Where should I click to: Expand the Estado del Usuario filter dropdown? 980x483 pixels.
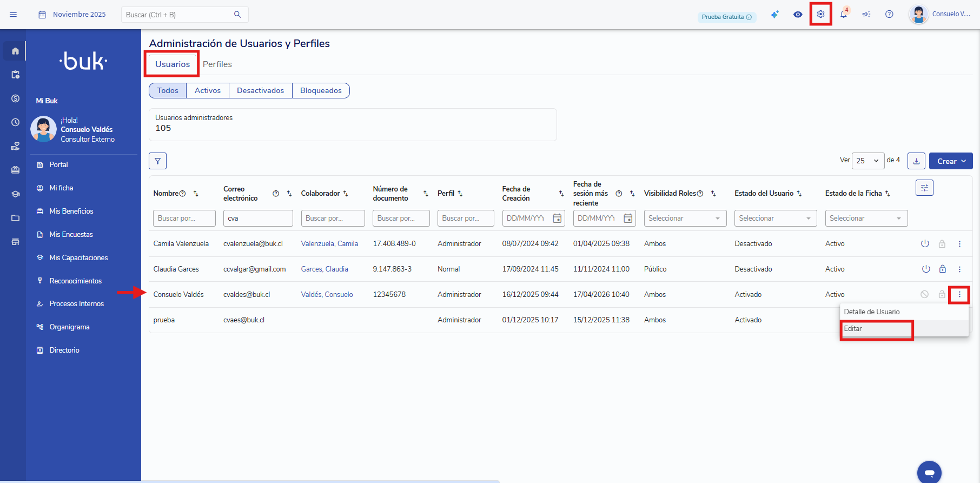tap(775, 219)
